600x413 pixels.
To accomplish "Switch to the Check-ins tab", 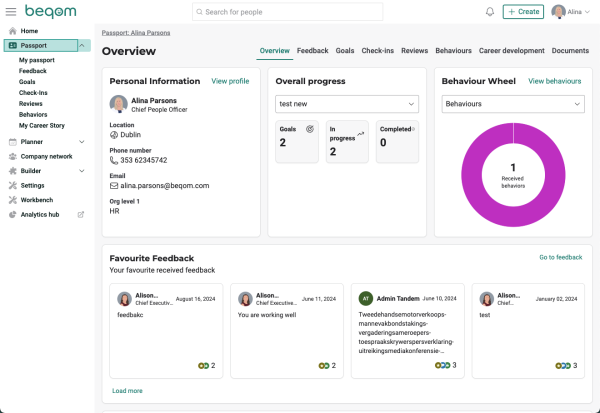I will click(377, 50).
